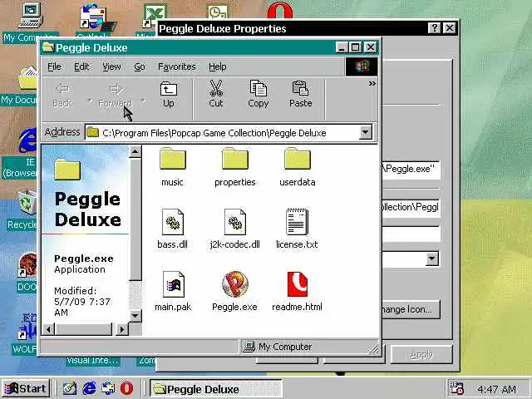The width and height of the screenshot is (532, 399).
Task: Launch Opera from Quick Launch
Action: coord(127,388)
